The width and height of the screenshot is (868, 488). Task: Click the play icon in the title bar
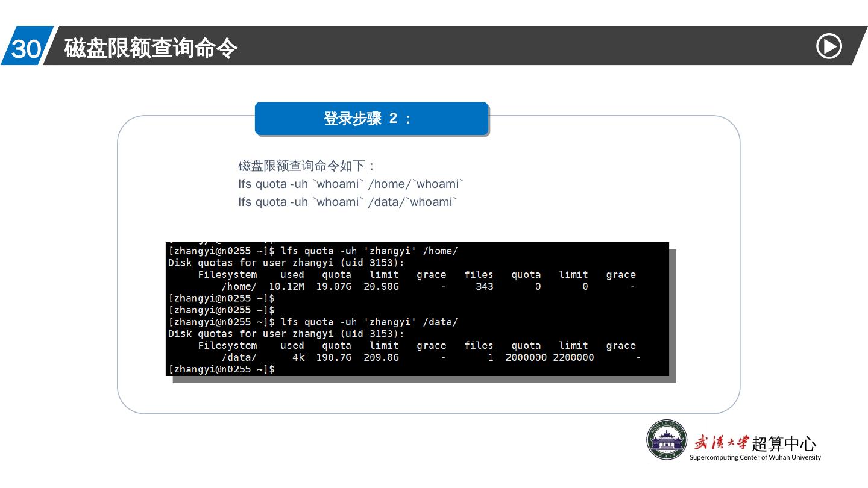(x=829, y=46)
